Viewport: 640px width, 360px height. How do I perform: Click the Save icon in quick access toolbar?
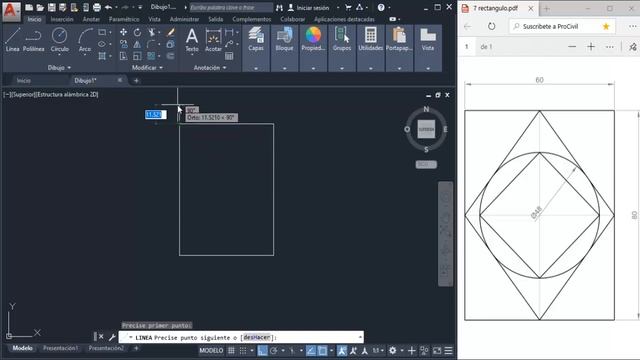coord(51,7)
